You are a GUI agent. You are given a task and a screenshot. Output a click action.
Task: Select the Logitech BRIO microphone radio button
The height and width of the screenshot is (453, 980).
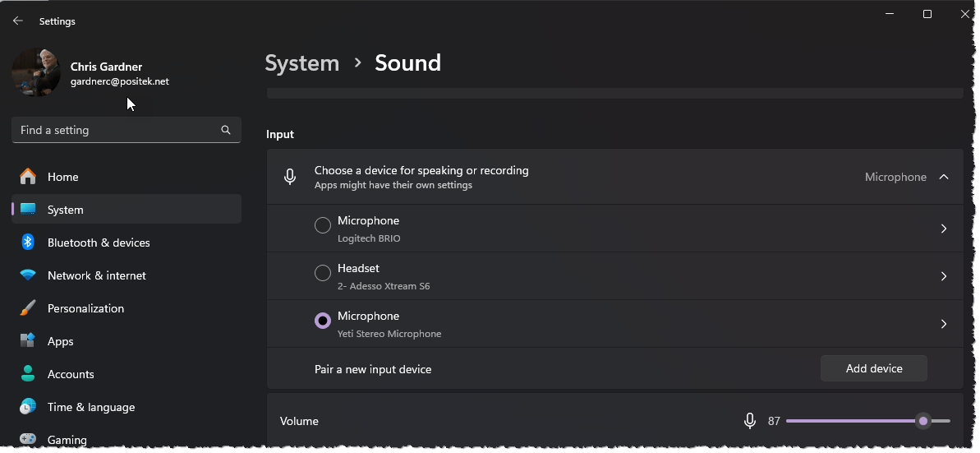[323, 225]
